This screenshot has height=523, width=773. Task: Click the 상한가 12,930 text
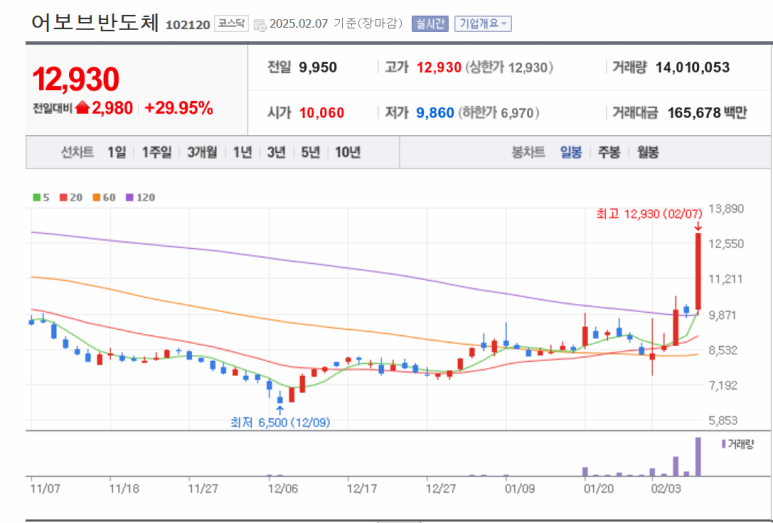[x=509, y=68]
